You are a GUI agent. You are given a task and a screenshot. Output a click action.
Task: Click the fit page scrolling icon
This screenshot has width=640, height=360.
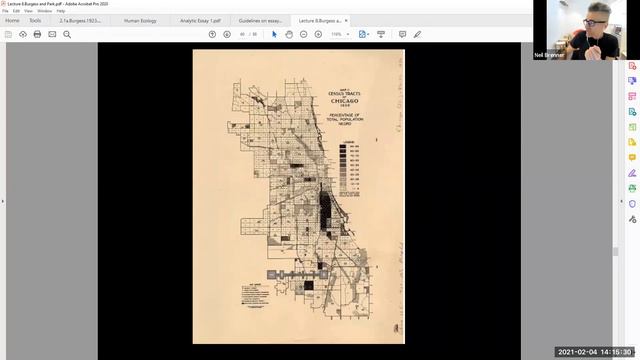(362, 34)
